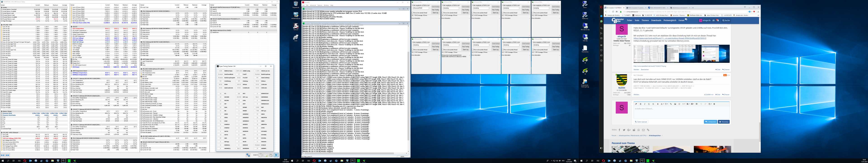Open history clock icon in Opera sidebar

point(601,61)
